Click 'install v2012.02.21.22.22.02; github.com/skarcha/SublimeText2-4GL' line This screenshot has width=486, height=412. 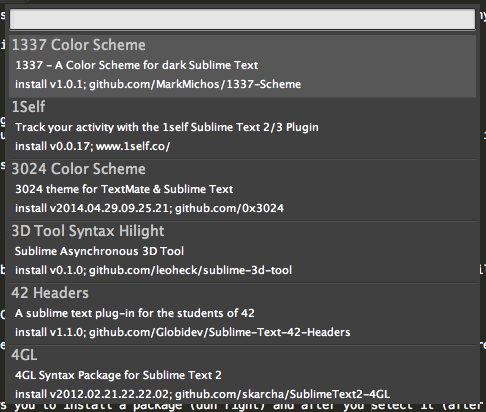pos(202,394)
